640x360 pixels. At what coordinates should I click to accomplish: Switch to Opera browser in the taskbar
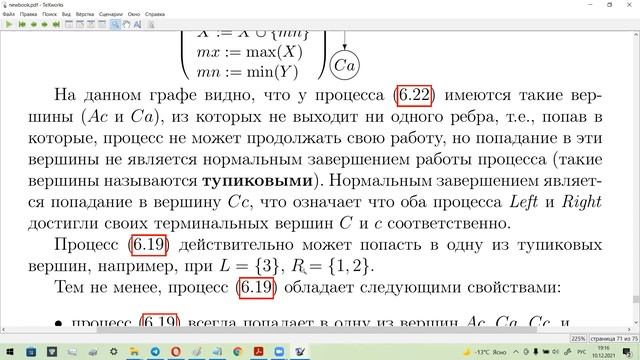(176, 351)
